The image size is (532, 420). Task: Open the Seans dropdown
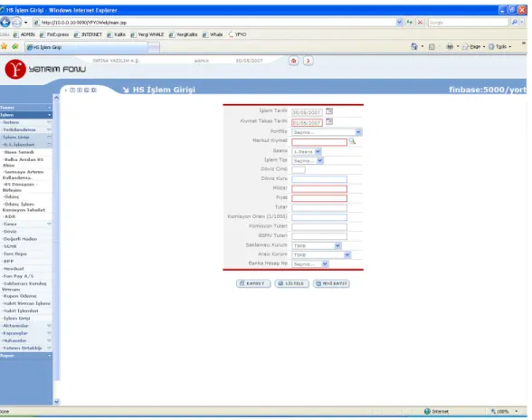[307, 151]
